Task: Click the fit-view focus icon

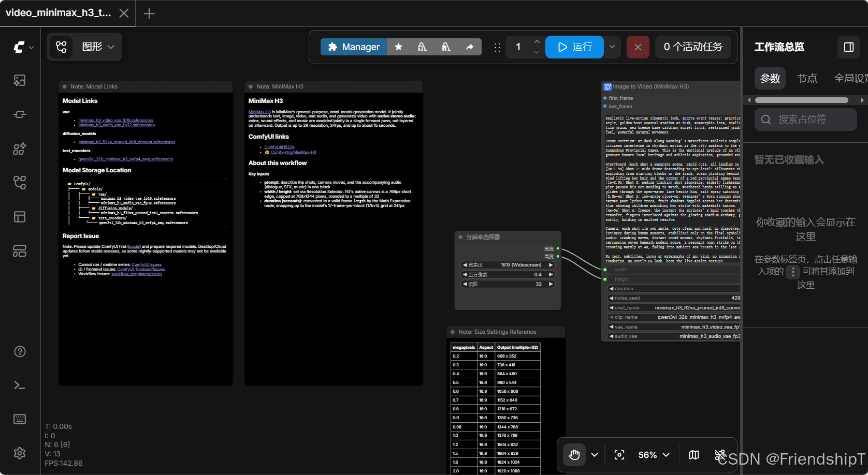Action: pos(619,455)
